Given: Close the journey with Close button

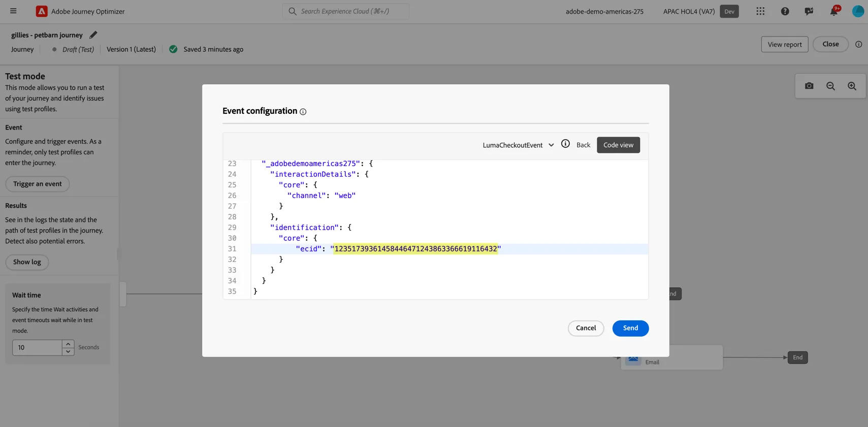Looking at the screenshot, I should (830, 44).
